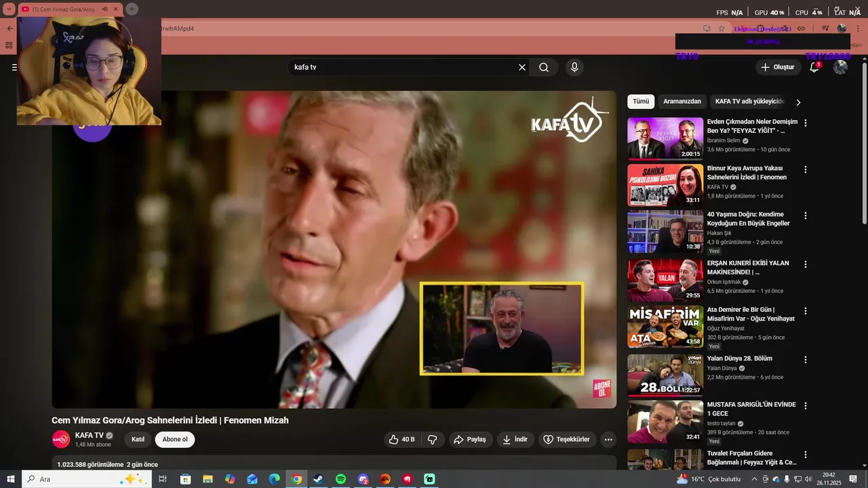The width and height of the screenshot is (868, 488).
Task: Open ERŞAN KUNERİ EKİBİ video thumbnail
Action: click(x=665, y=279)
